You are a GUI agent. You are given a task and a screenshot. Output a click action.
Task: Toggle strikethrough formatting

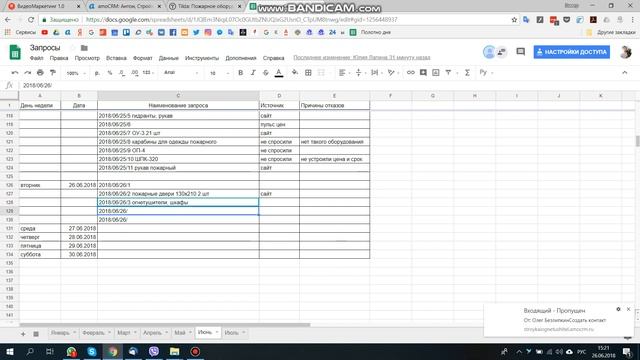(266, 73)
